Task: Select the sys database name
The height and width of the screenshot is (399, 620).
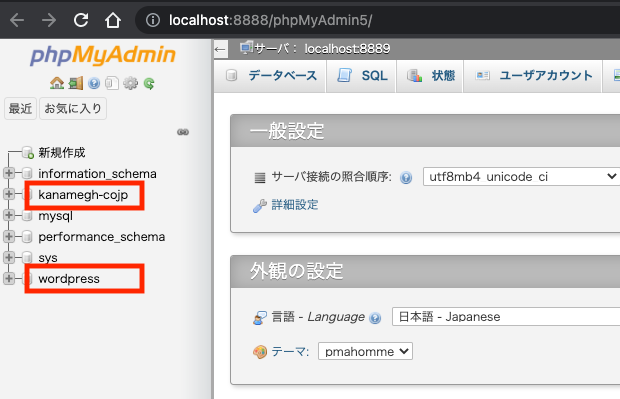Action: pos(48,258)
